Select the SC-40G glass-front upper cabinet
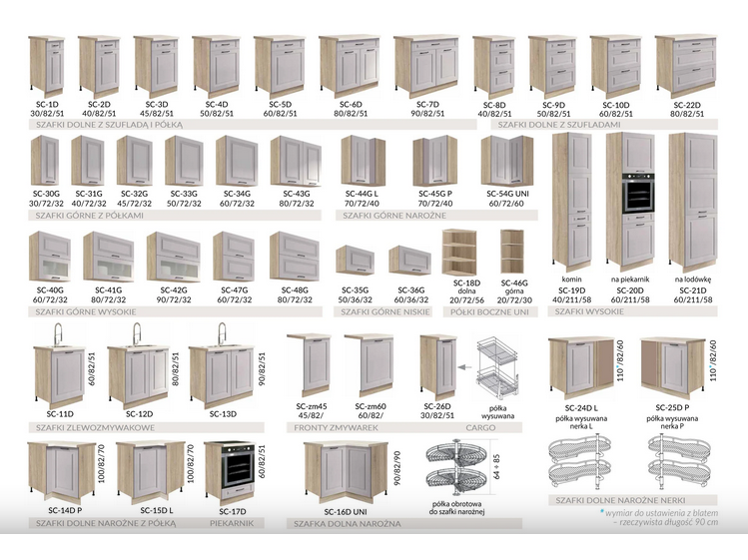This screenshot has height=560, width=748. 48,257
